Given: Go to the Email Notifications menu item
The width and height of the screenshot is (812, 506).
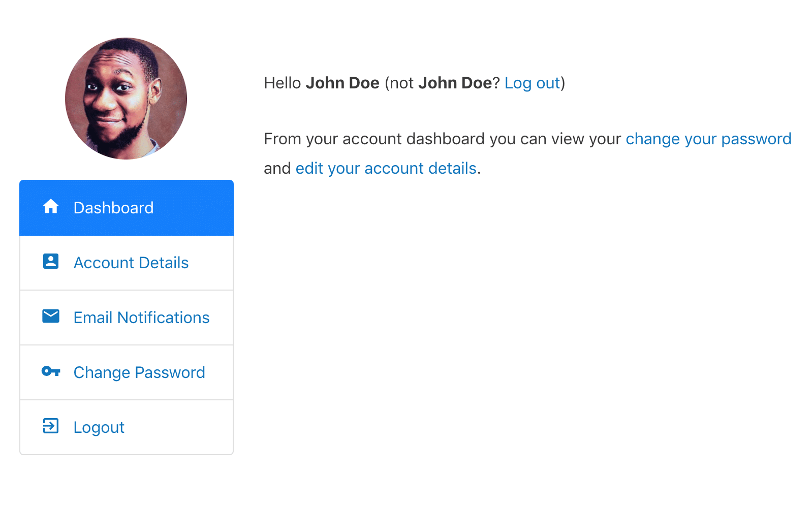Looking at the screenshot, I should (127, 318).
